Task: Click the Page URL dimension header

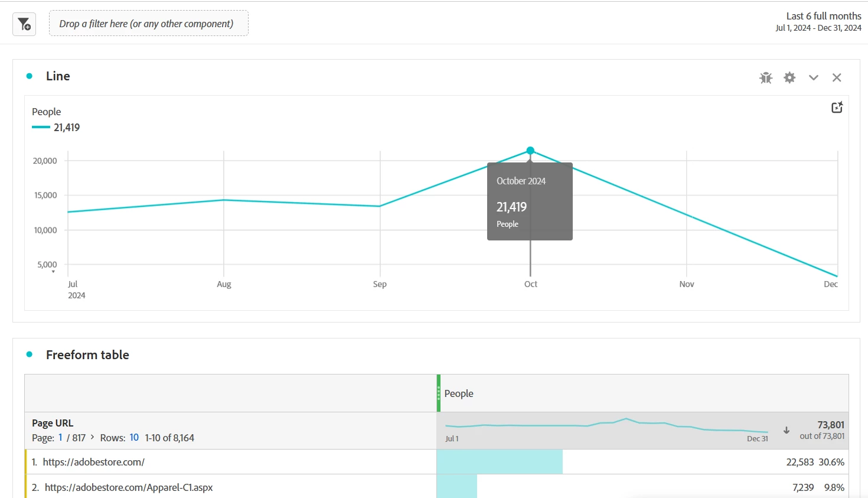Action: [53, 423]
